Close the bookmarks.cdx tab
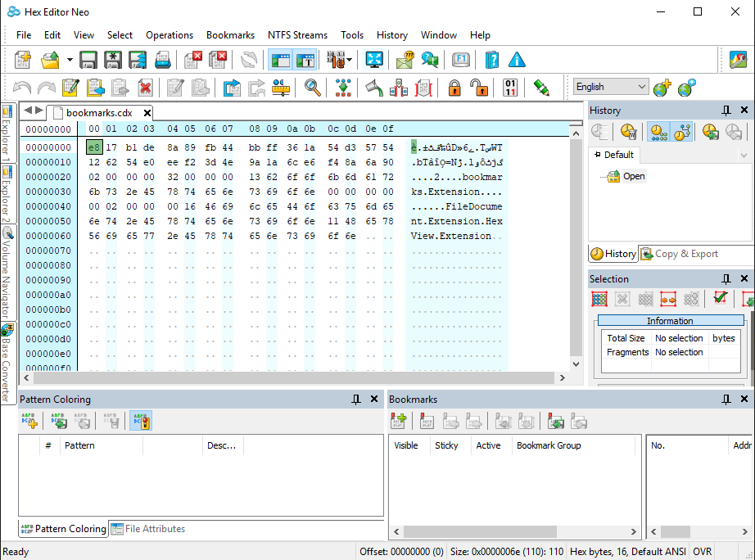Viewport: 755px width, 560px height. (x=147, y=113)
